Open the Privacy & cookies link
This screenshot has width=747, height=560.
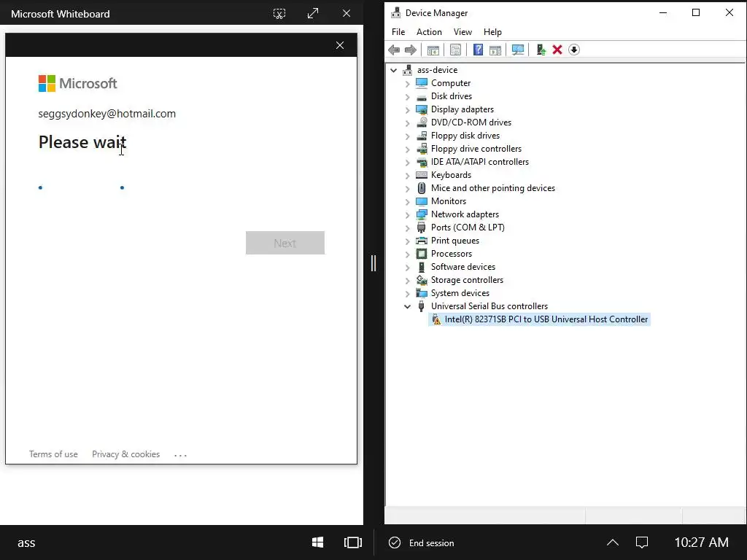pos(125,454)
